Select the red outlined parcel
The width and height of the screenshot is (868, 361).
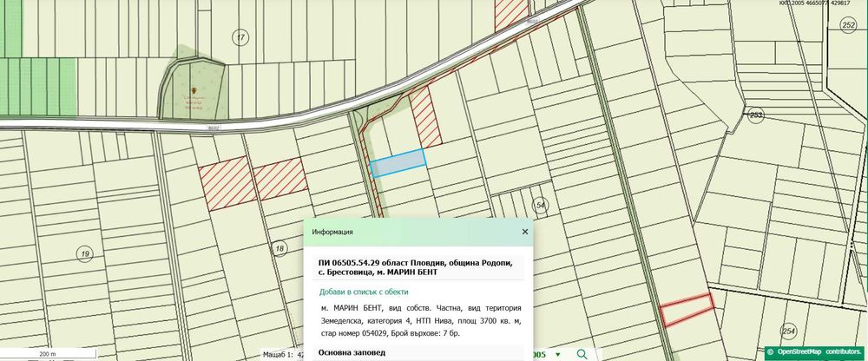click(687, 310)
